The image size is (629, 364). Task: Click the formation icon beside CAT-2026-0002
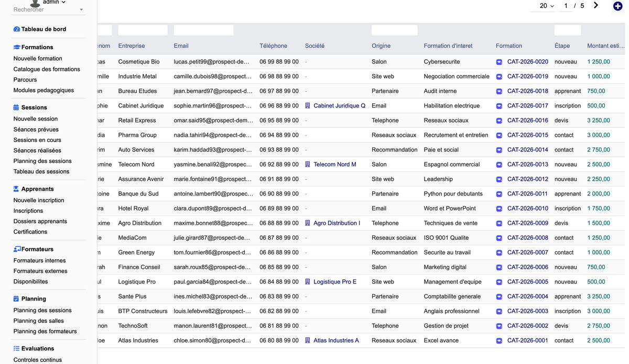(x=499, y=326)
